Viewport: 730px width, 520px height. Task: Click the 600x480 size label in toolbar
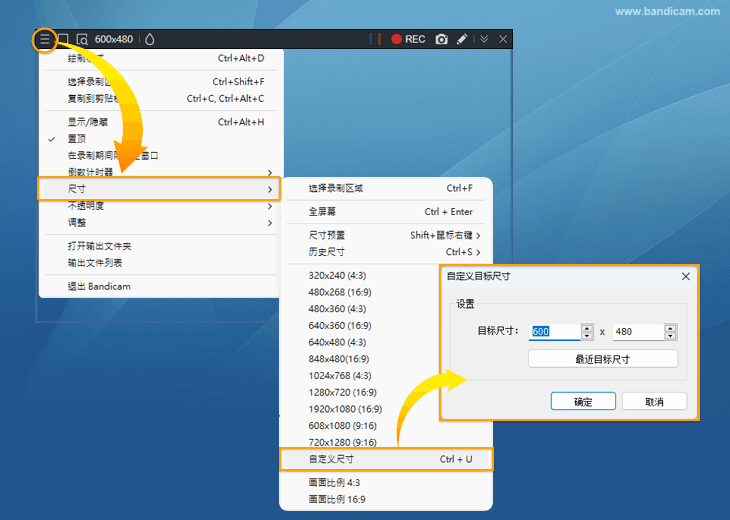tap(114, 40)
